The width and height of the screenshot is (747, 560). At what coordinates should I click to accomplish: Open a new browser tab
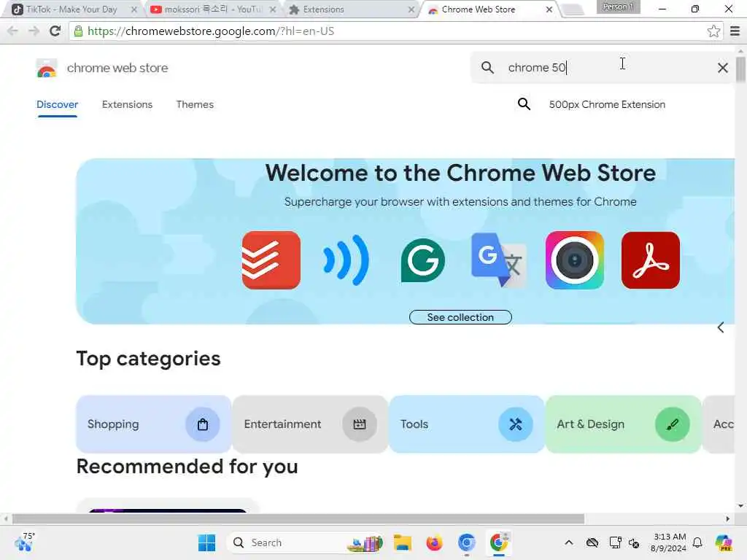click(573, 9)
